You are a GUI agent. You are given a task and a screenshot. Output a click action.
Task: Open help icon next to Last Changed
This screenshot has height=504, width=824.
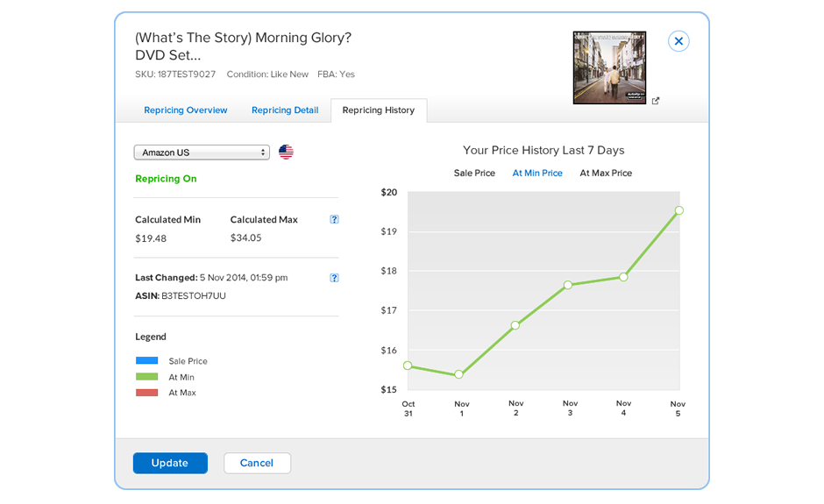[x=334, y=278]
